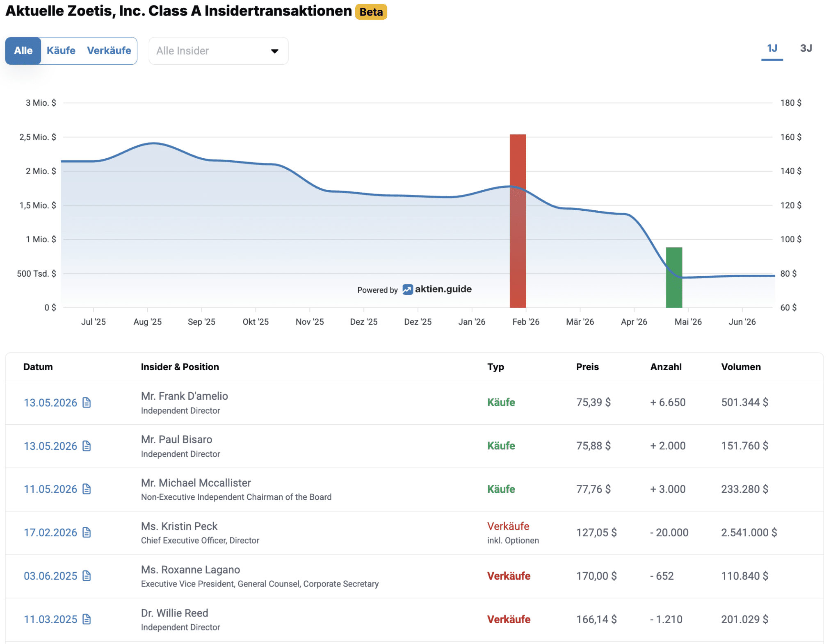Viewport: 840px width, 644px height.
Task: Click the red sell bar in Feb '26
Action: coord(518,221)
